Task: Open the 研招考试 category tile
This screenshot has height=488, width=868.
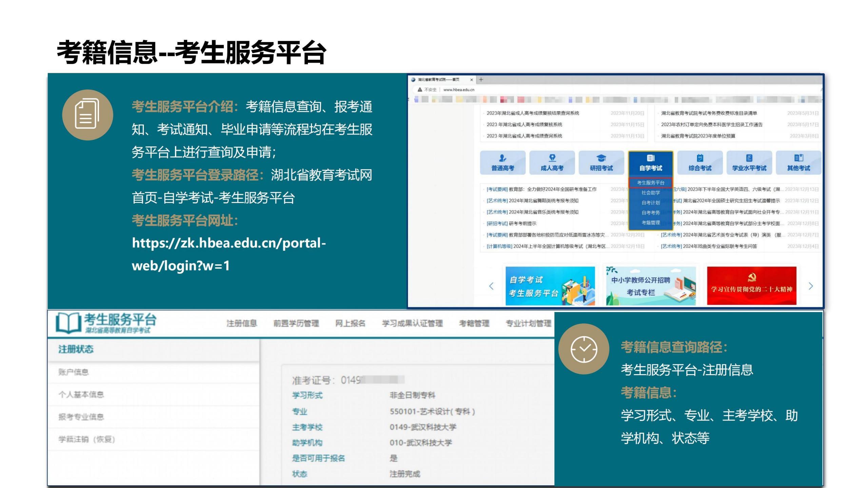Action: pos(601,162)
